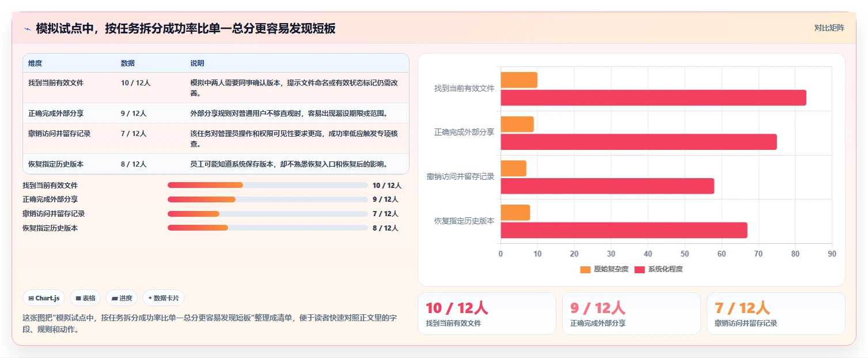
Task: Click the progress bar for 恢复指定历史版本
Action: tap(267, 228)
